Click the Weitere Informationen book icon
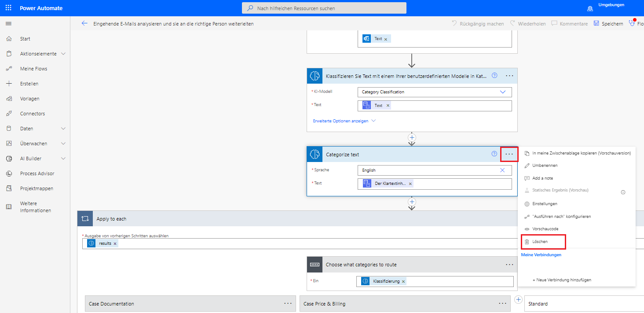 [9, 207]
